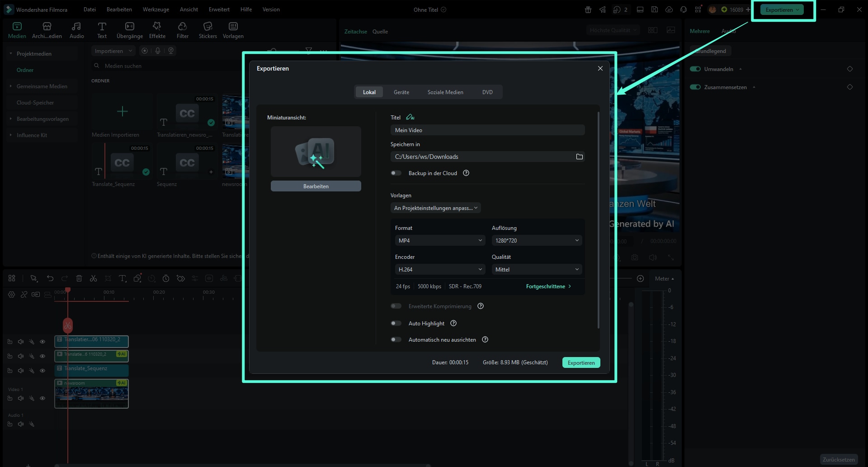Open folder browser icon beside the save path
This screenshot has height=467, width=868.
point(579,157)
